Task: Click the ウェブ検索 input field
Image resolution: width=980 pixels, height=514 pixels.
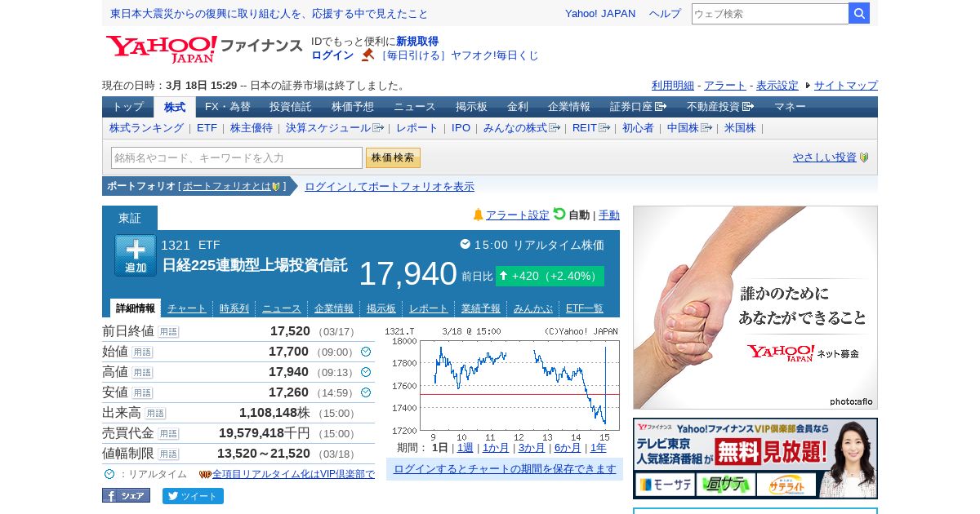Action: click(x=770, y=13)
